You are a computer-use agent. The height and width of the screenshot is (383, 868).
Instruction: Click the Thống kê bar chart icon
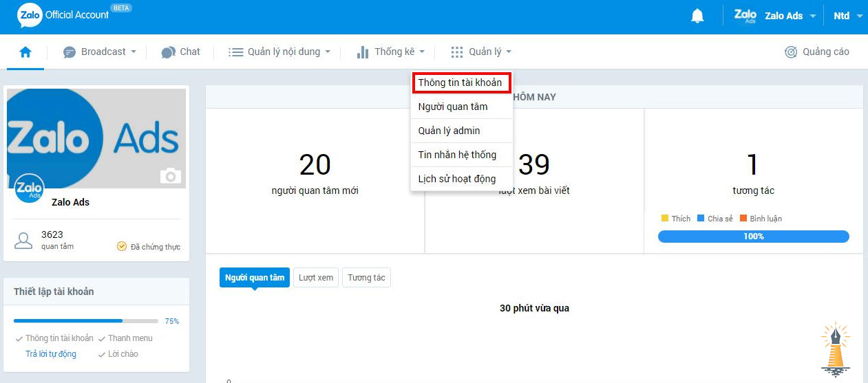(x=363, y=52)
